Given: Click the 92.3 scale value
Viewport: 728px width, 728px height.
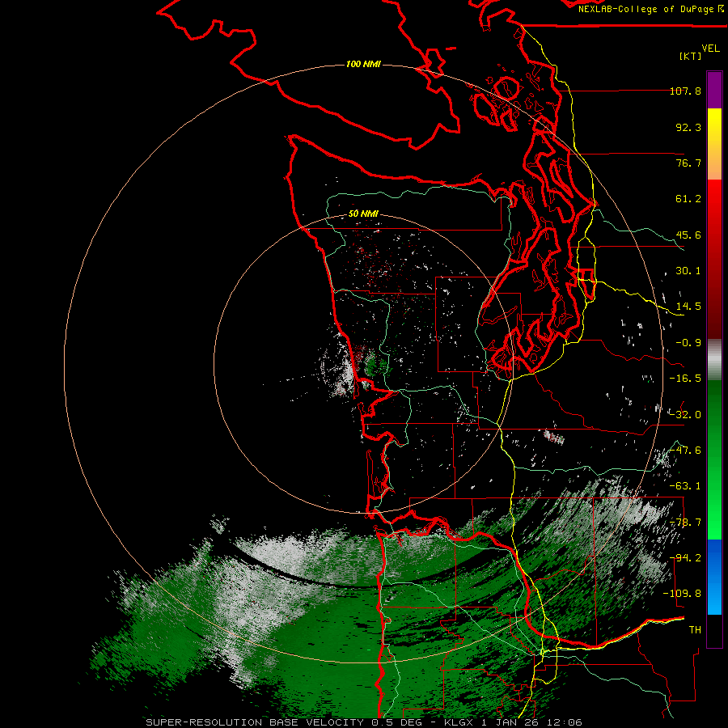Looking at the screenshot, I should [x=688, y=127].
